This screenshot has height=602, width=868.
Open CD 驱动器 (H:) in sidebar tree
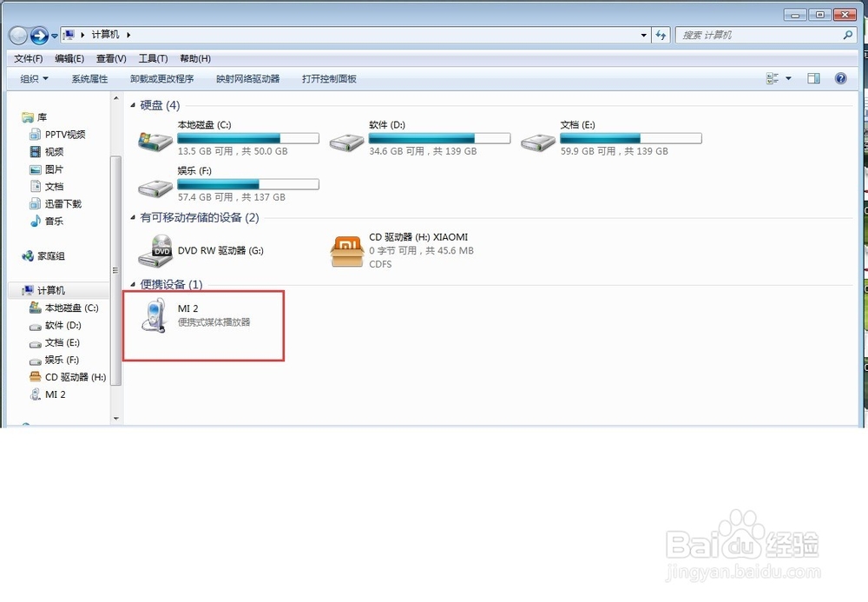point(75,377)
